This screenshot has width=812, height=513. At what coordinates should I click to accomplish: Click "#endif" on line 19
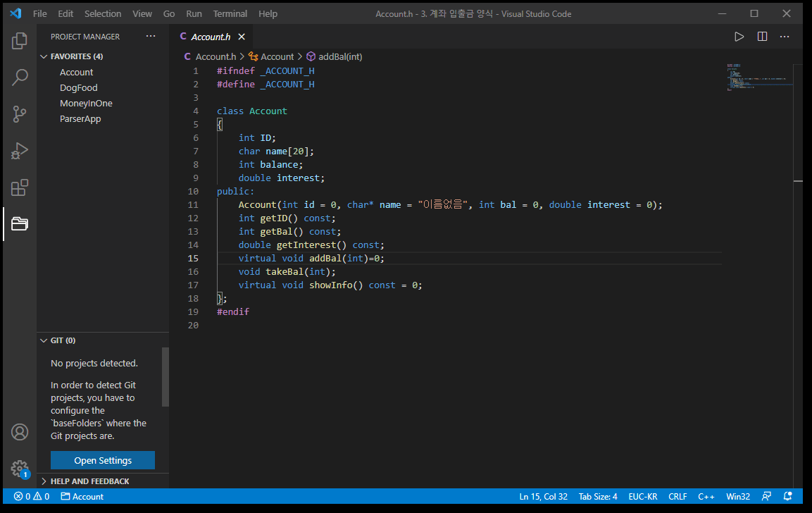(x=233, y=311)
